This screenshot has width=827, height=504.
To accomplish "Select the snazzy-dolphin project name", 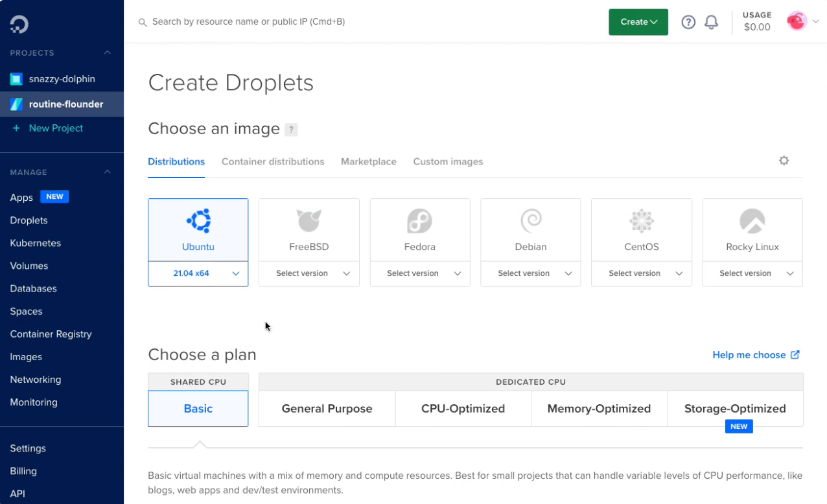I will pos(62,79).
